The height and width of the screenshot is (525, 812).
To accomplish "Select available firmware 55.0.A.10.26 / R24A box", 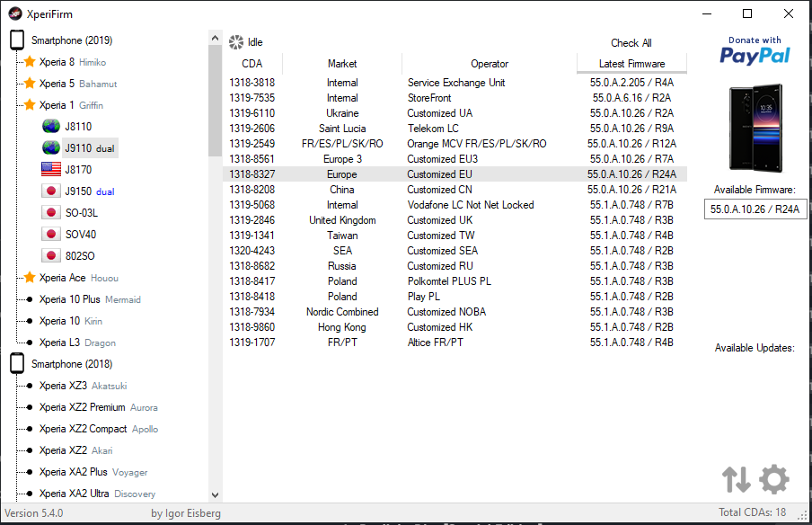I will 755,209.
